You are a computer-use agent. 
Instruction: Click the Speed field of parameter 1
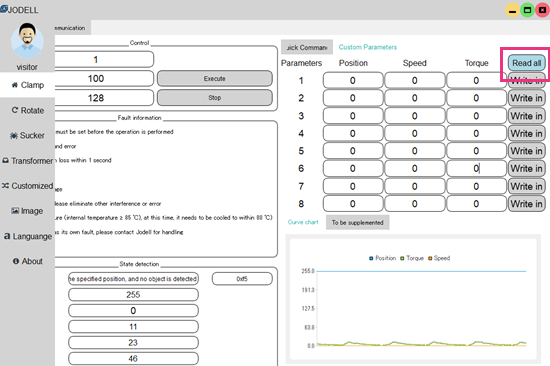(x=415, y=80)
